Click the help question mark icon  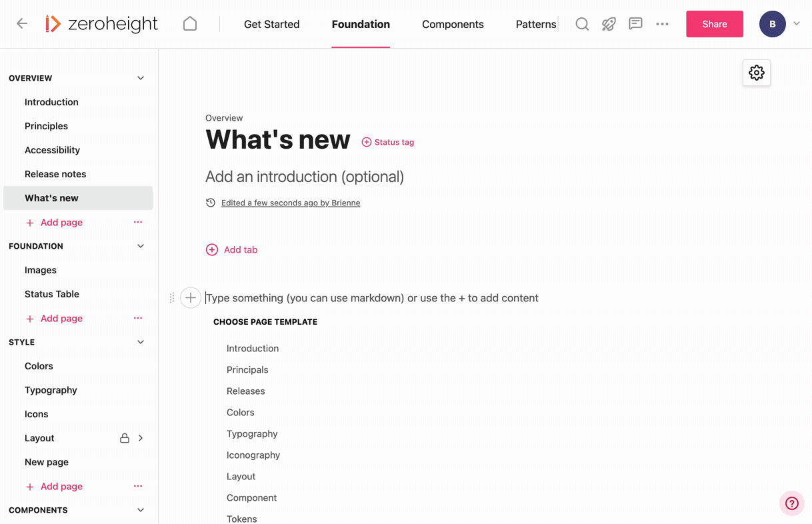792,503
